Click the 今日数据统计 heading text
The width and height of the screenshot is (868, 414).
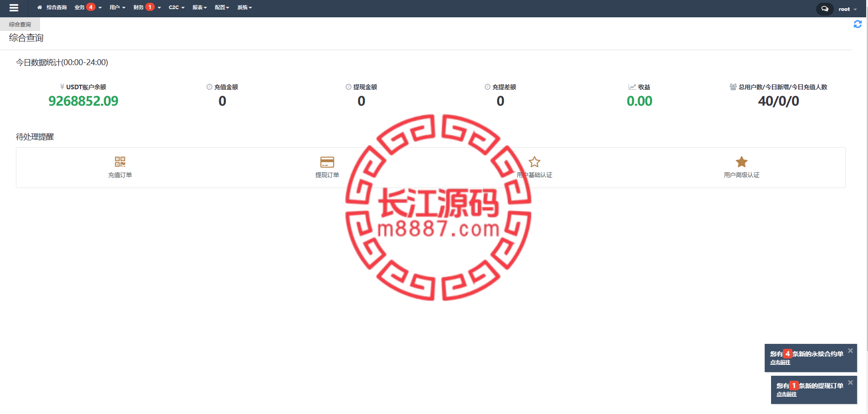tap(62, 62)
